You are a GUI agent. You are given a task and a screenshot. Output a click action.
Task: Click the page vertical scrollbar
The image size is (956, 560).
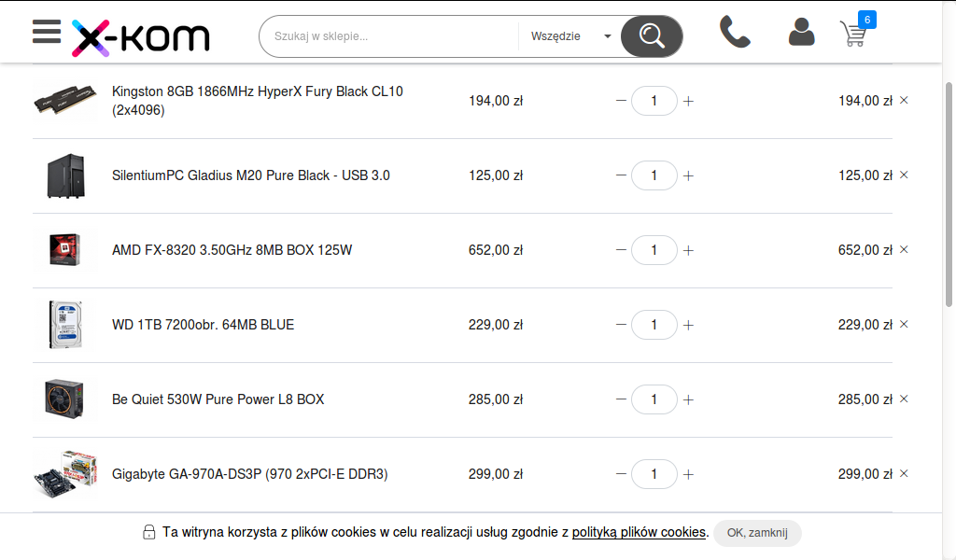pos(949,195)
